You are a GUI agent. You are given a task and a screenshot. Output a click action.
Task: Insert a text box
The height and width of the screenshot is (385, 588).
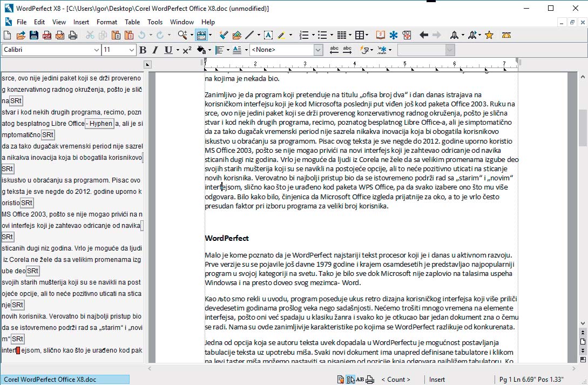(268, 35)
